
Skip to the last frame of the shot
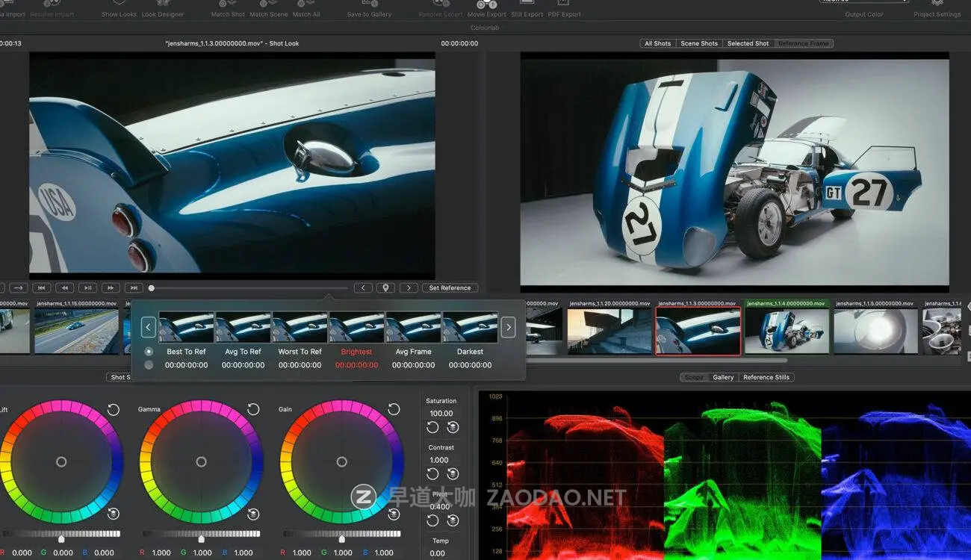tap(134, 288)
